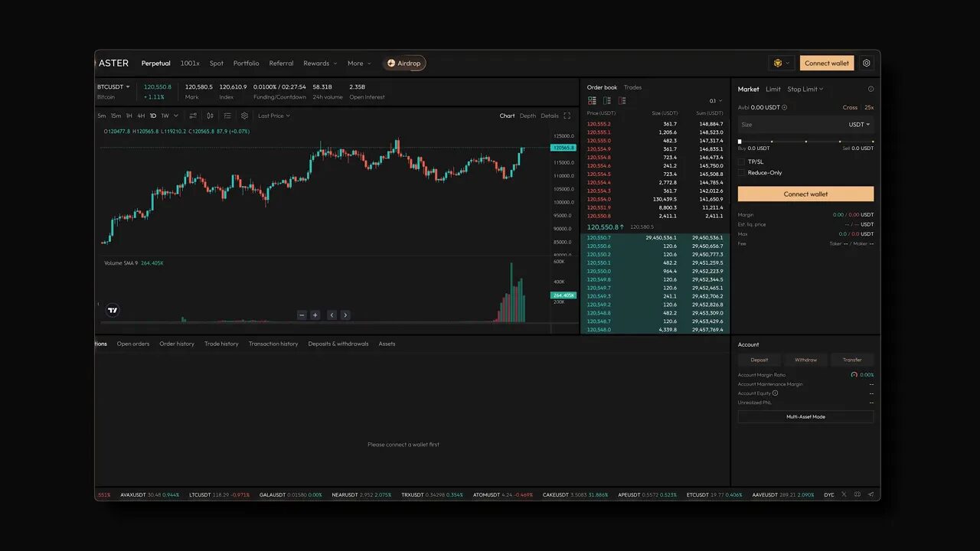Open the BTCUSDT pair dropdown

(x=113, y=86)
